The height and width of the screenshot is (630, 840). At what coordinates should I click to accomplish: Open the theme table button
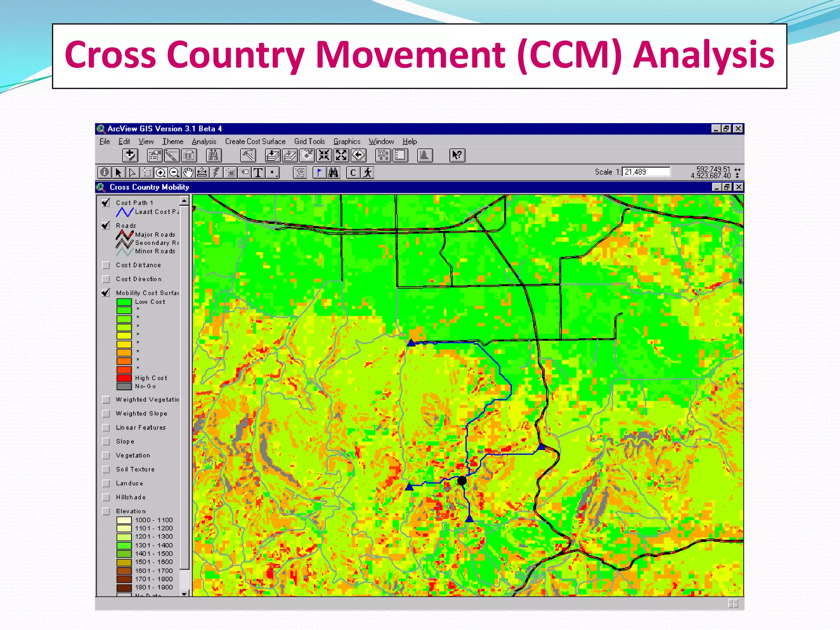tap(189, 155)
